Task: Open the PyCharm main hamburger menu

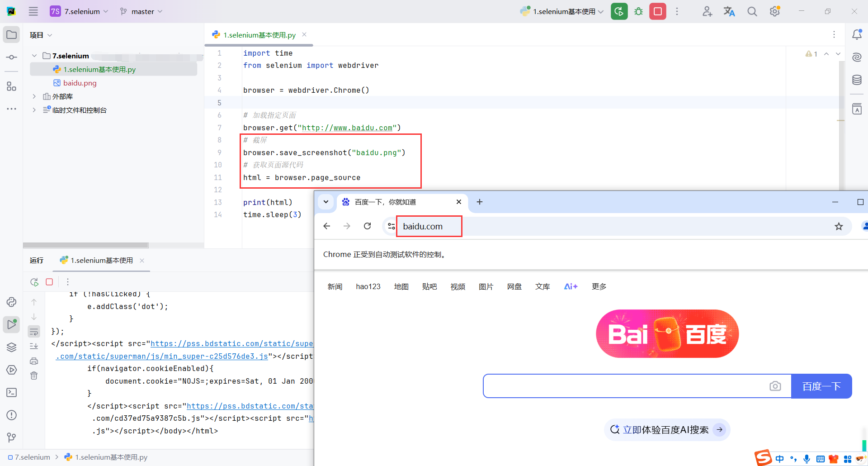Action: 33,11
